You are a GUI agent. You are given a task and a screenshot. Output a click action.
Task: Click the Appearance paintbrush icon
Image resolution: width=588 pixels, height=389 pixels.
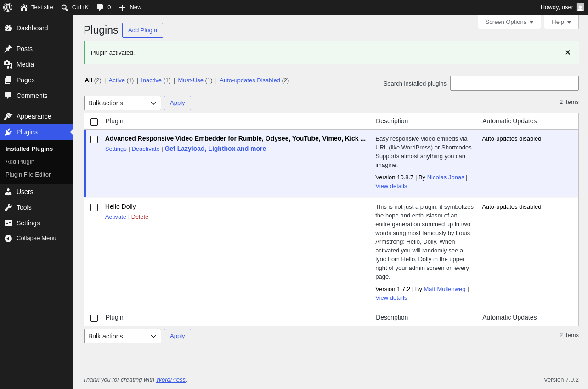coord(8,116)
